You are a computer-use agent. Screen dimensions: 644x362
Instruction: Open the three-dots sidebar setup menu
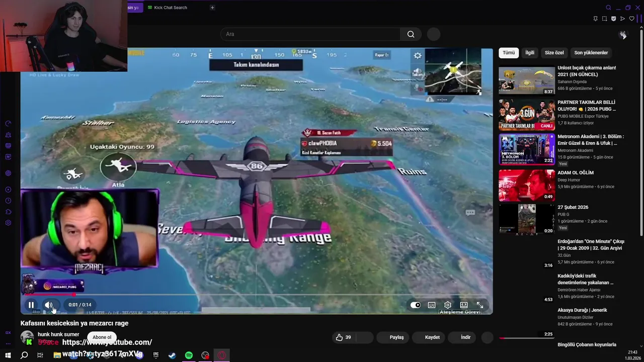(x=8, y=343)
